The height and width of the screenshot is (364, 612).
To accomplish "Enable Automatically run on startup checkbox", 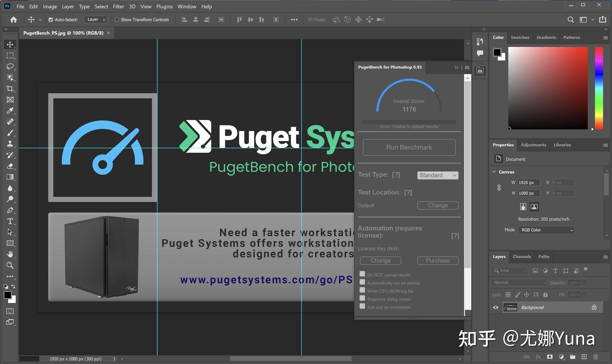I will [x=362, y=282].
